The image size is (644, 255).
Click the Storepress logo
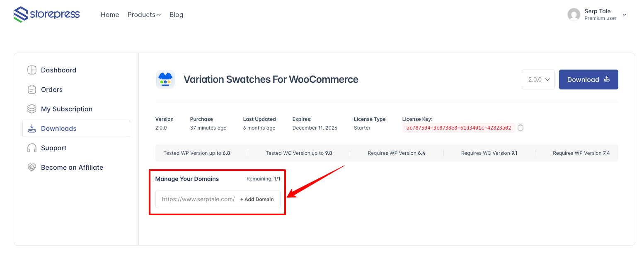[46, 14]
